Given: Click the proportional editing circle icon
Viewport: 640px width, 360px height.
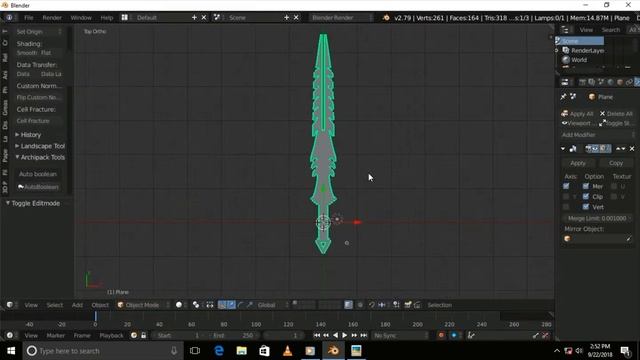Looking at the screenshot, I should pyautogui.click(x=360, y=305).
